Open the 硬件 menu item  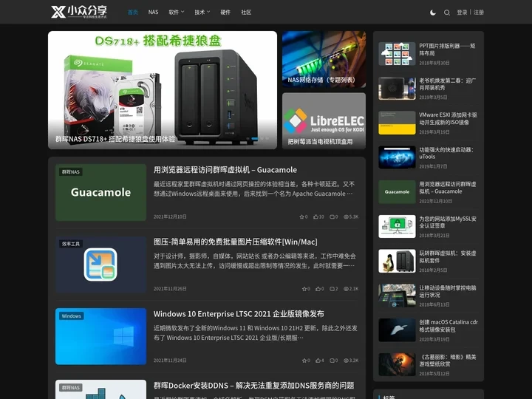coord(225,13)
